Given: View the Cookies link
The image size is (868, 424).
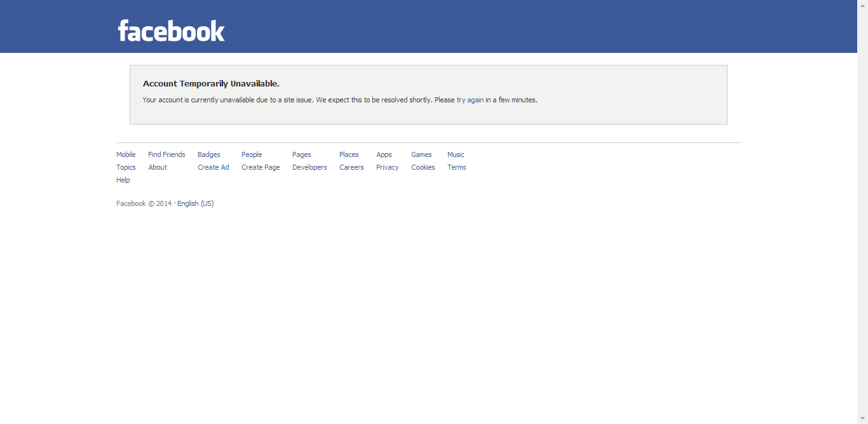Looking at the screenshot, I should click(x=423, y=167).
